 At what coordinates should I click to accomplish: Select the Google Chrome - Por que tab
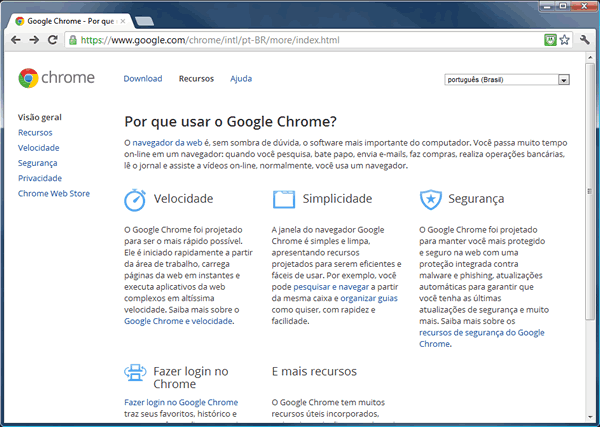pyautogui.click(x=71, y=21)
